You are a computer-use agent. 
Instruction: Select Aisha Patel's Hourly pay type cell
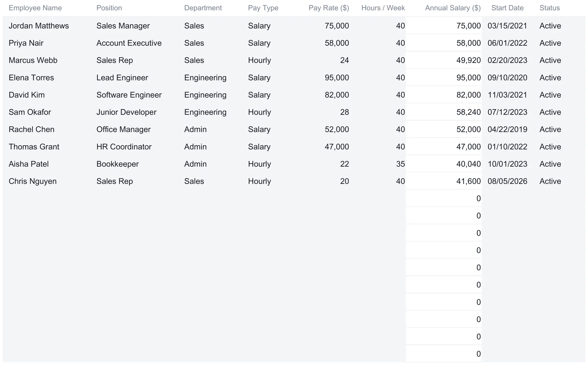tap(260, 164)
